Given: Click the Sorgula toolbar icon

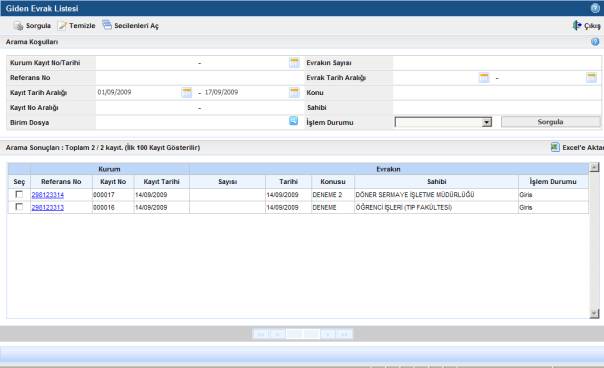Looking at the screenshot, I should 18,26.
